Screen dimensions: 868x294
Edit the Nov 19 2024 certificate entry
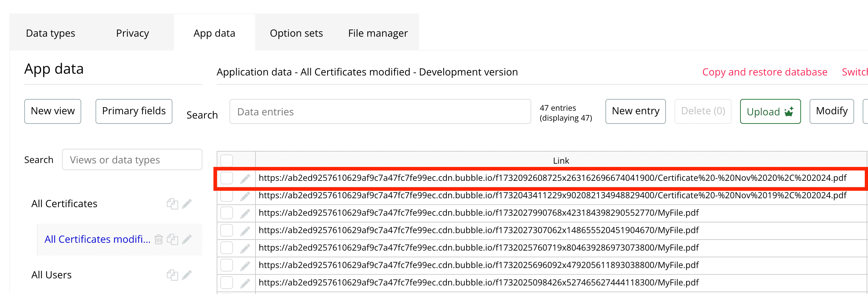click(245, 196)
